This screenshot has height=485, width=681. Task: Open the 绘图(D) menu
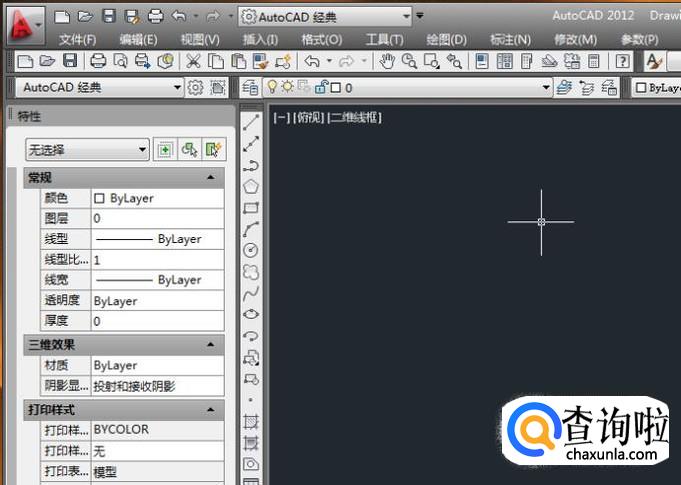(446, 40)
